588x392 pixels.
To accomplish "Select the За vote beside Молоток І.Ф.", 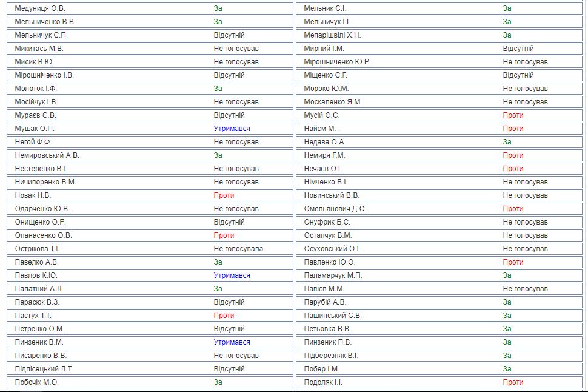I will (218, 89).
